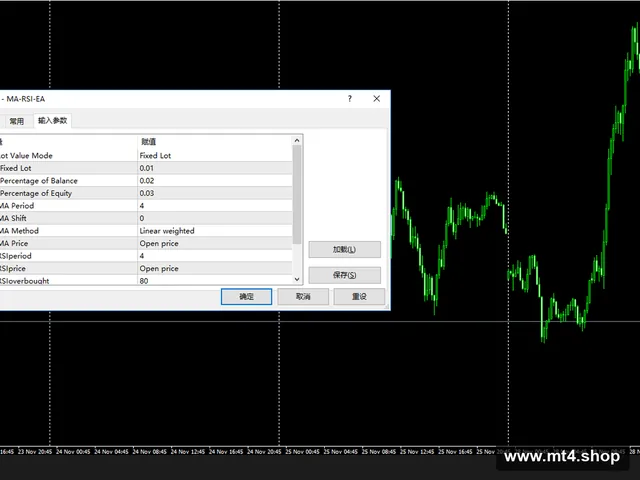Select the RSIperiod value 4
This screenshot has height=480, width=640.
coord(142,256)
